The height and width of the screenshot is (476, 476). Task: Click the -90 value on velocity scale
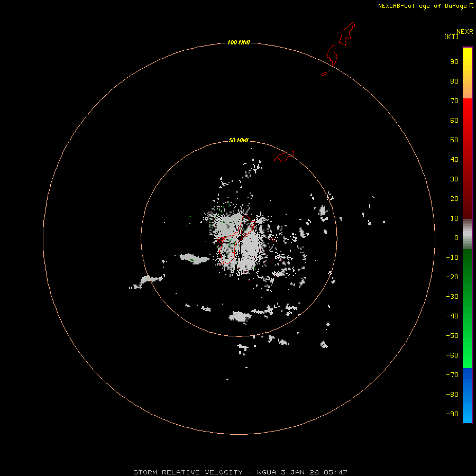[x=452, y=414]
